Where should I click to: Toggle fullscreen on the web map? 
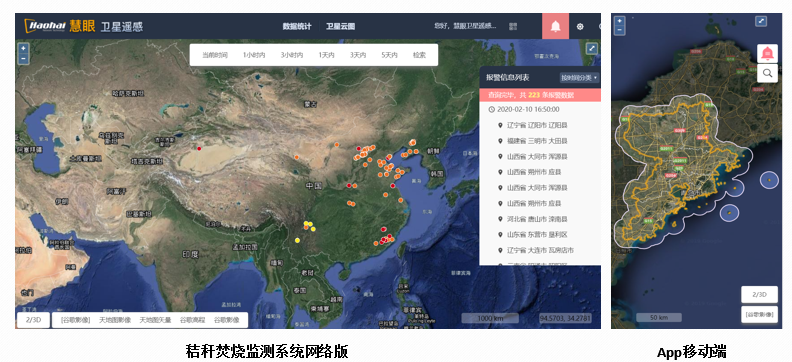tap(591, 48)
